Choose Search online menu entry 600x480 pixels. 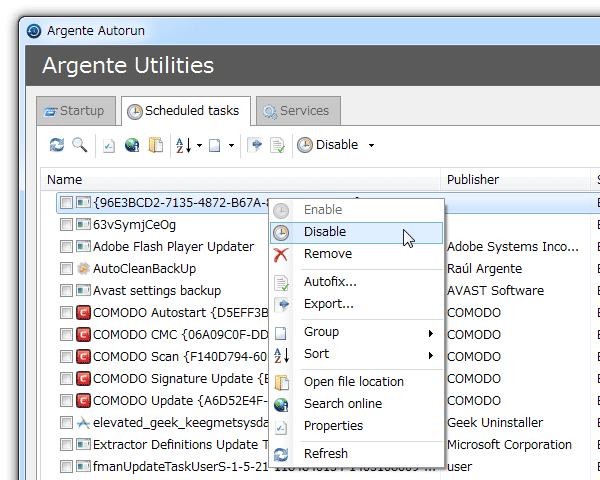pos(356,404)
